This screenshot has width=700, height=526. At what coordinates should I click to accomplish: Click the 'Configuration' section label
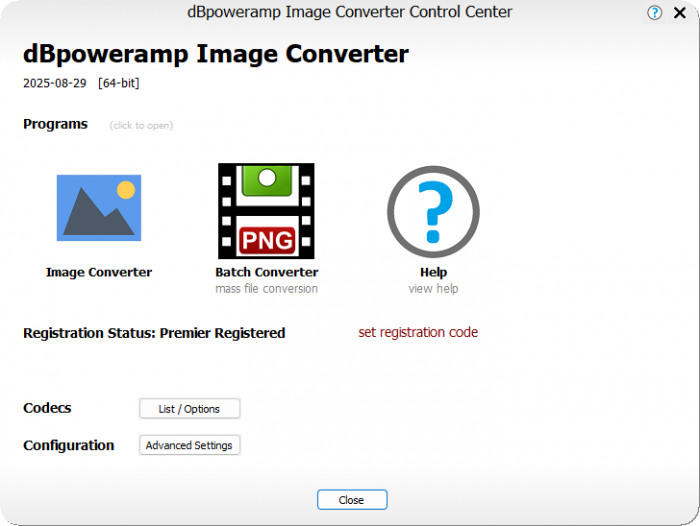pos(68,445)
